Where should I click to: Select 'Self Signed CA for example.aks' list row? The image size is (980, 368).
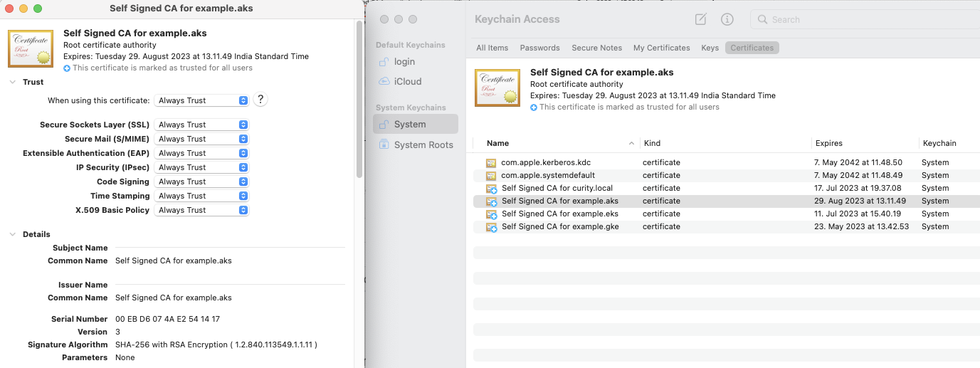[x=727, y=201]
